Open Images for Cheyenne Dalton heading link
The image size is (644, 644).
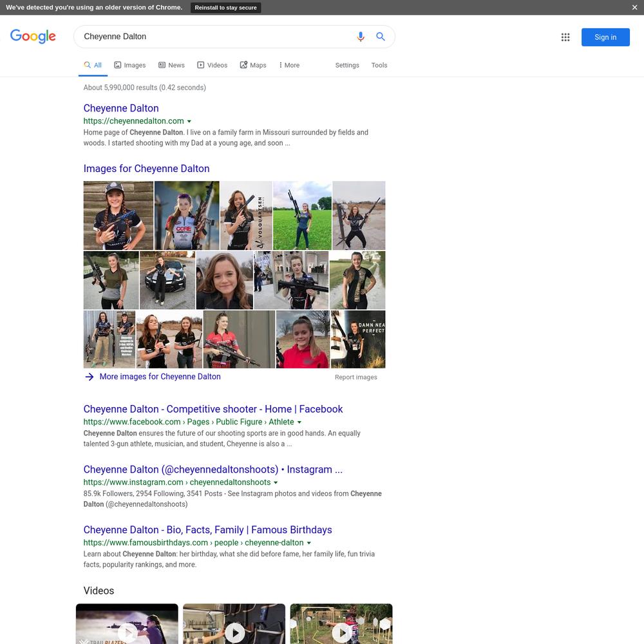pyautogui.click(x=146, y=168)
